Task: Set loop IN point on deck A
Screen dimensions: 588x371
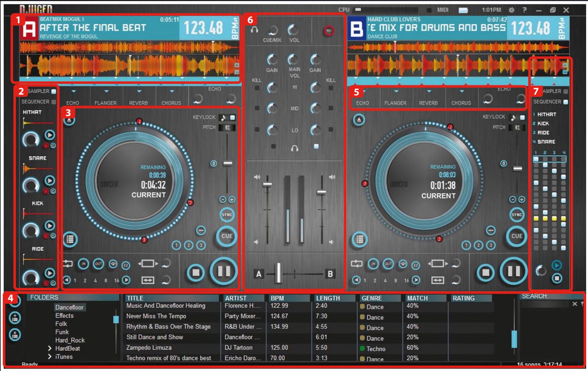Action: (x=83, y=264)
